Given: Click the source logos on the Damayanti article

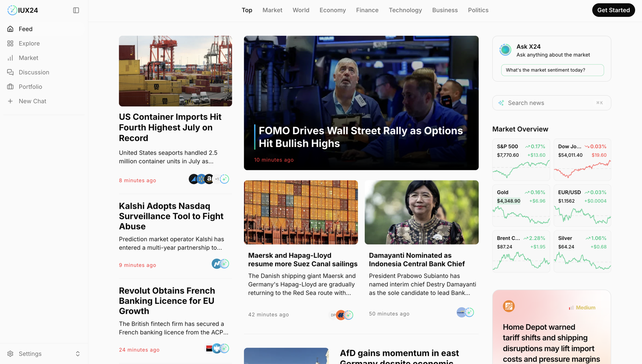Looking at the screenshot, I should (465, 312).
